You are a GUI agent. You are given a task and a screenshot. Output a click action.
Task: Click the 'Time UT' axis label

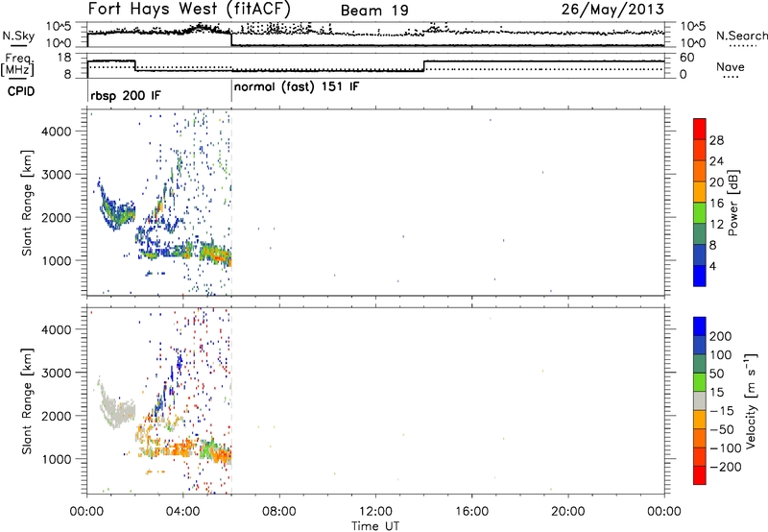pos(375,526)
